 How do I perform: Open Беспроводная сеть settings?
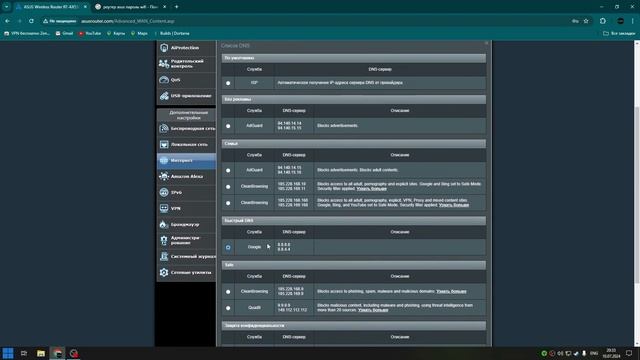[186, 129]
